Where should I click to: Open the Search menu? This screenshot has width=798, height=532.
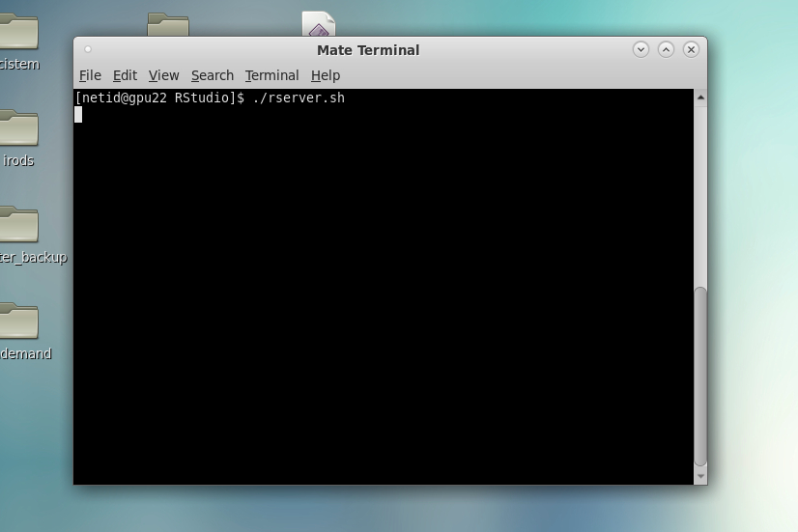(x=213, y=75)
